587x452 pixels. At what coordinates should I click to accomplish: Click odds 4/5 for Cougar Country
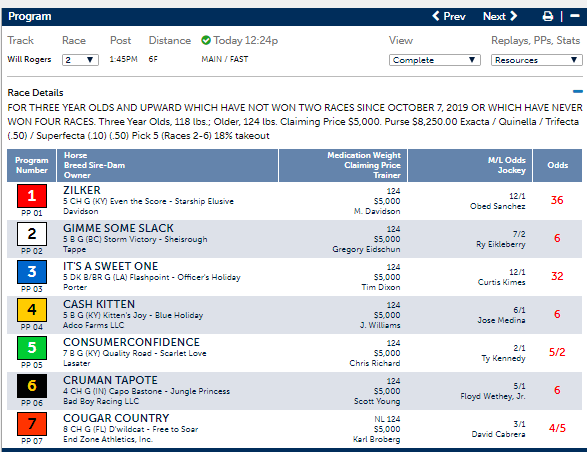tap(557, 428)
